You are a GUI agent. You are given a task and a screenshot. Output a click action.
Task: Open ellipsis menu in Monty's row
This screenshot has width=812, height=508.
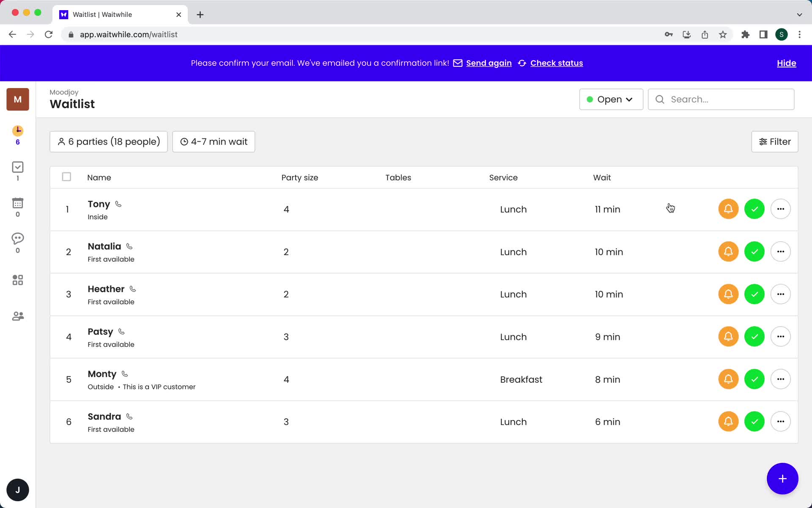click(x=781, y=379)
